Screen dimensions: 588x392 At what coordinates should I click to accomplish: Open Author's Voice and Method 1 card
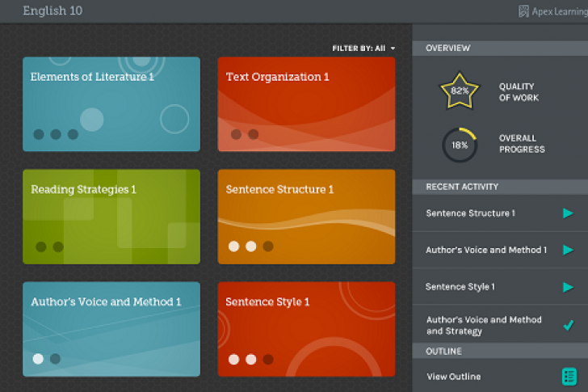point(111,329)
